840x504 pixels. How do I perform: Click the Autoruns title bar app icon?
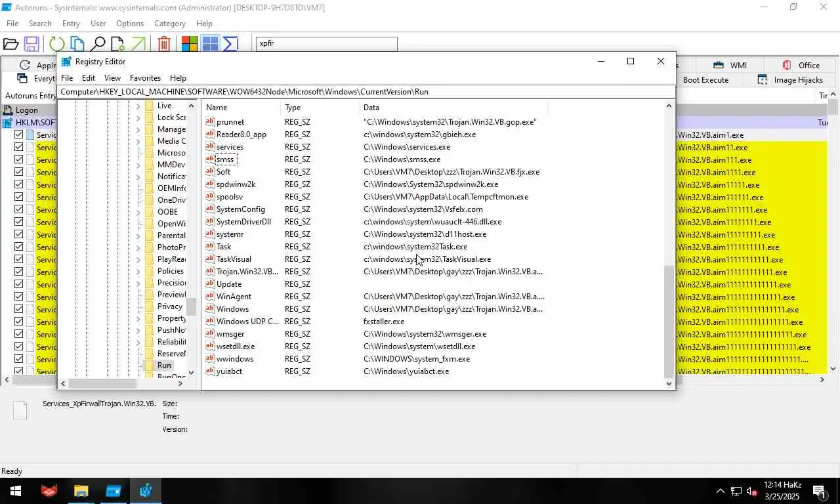7,7
